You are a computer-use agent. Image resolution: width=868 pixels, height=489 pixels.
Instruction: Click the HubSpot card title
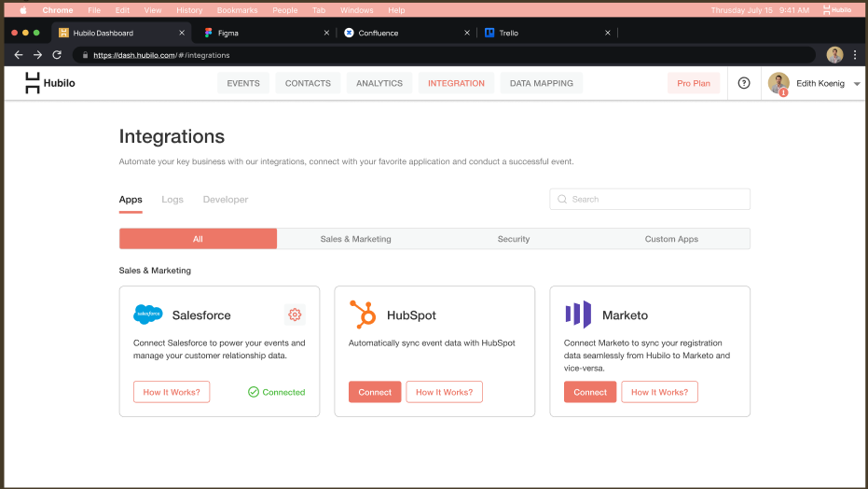411,315
